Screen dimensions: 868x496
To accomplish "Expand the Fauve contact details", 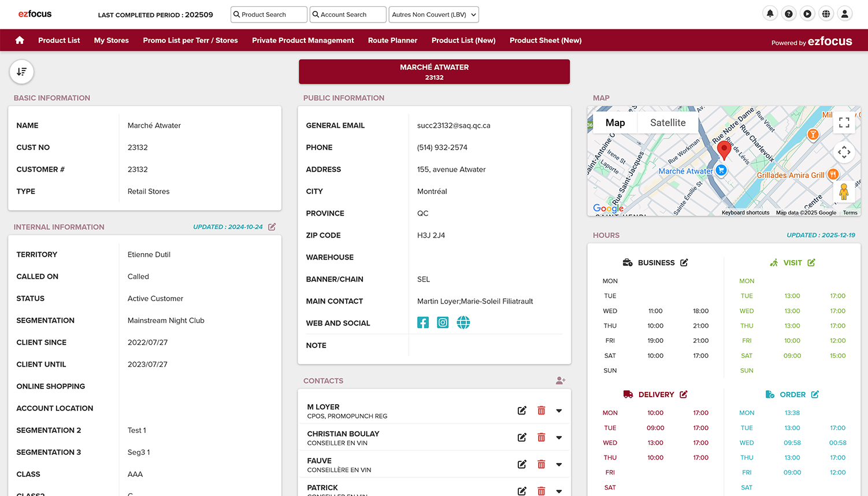I will click(x=559, y=465).
